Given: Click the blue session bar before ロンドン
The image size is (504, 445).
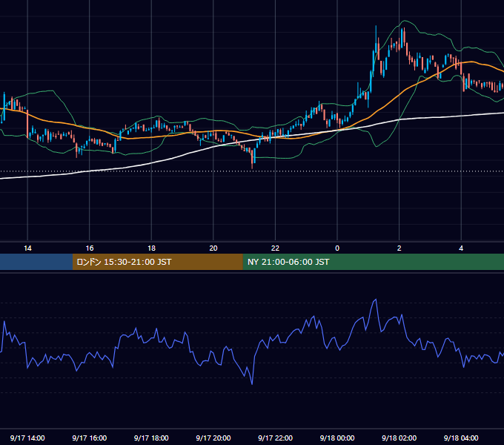Looking at the screenshot, I should click(36, 262).
